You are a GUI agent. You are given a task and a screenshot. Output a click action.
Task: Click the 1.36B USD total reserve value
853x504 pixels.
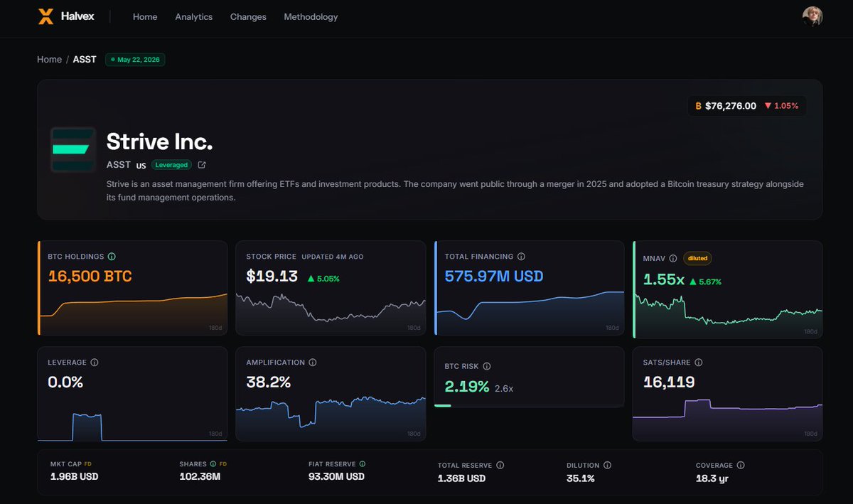point(461,478)
